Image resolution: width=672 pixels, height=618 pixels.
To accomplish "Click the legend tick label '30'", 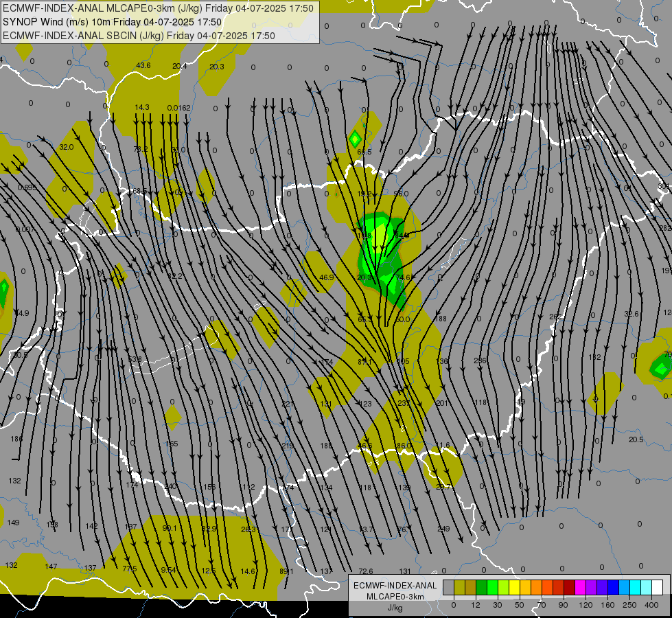I will point(498,605).
